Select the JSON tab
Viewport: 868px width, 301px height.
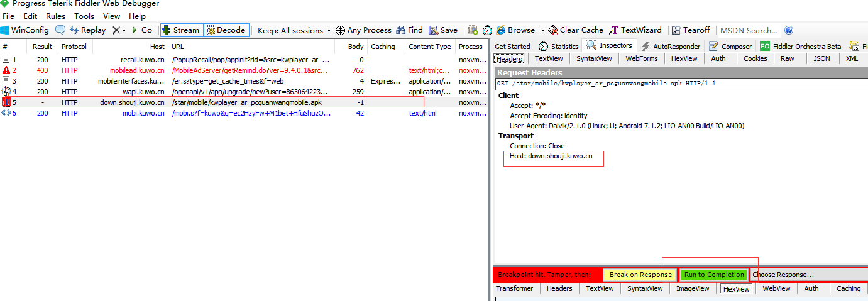pyautogui.click(x=821, y=58)
